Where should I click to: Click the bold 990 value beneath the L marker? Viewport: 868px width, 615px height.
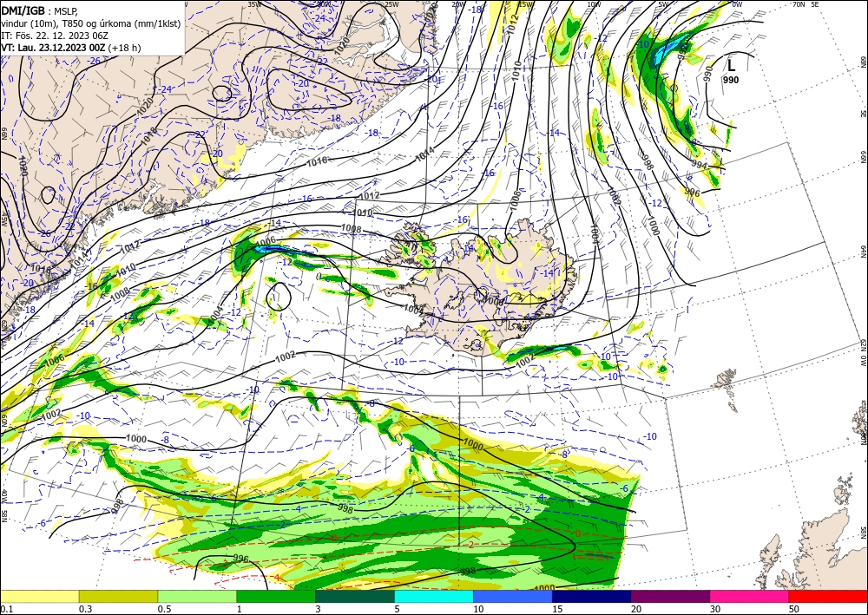[731, 80]
